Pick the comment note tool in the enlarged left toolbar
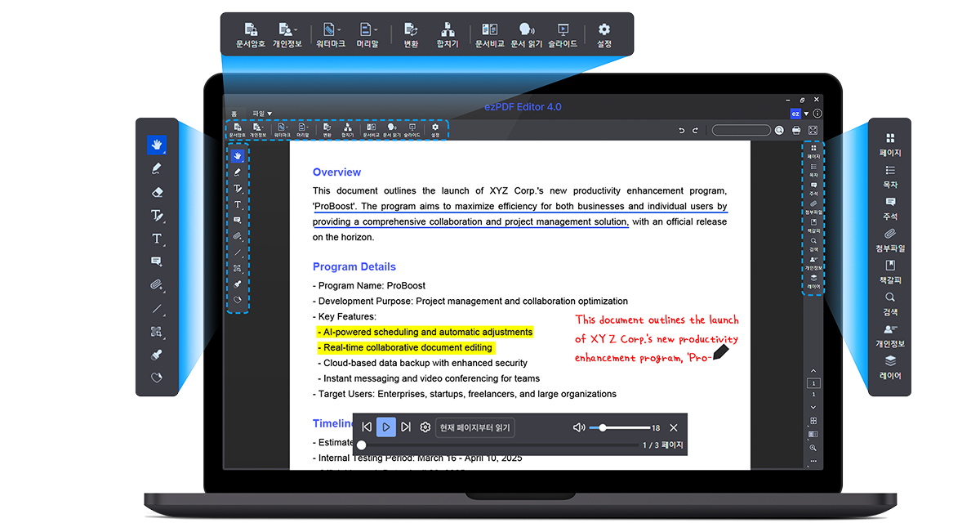The height and width of the screenshot is (523, 980). pyautogui.click(x=157, y=261)
